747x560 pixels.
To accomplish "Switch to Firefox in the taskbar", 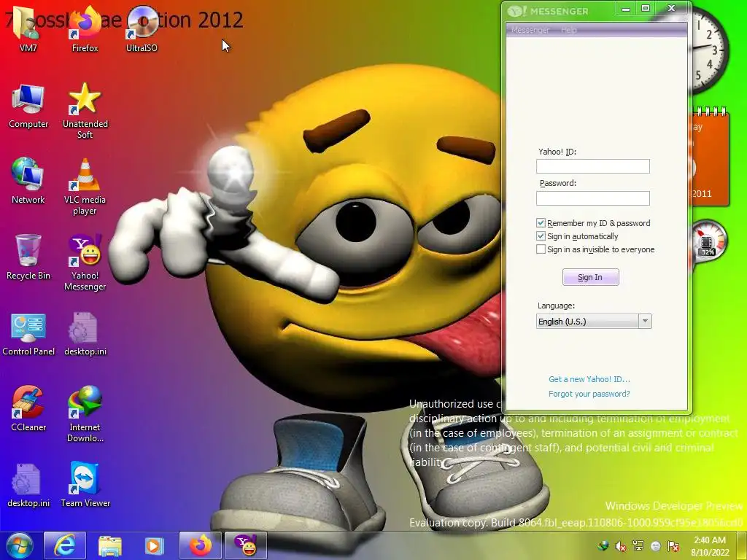I will pyautogui.click(x=200, y=545).
